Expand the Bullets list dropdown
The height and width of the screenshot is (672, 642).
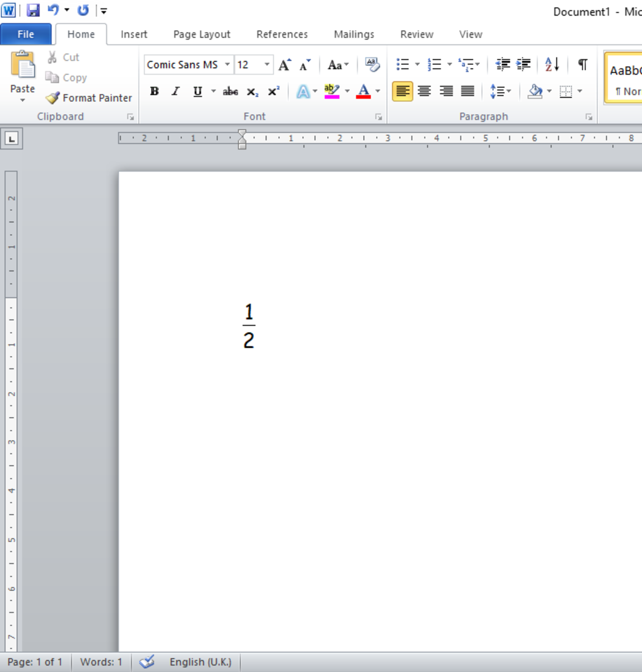coord(415,64)
